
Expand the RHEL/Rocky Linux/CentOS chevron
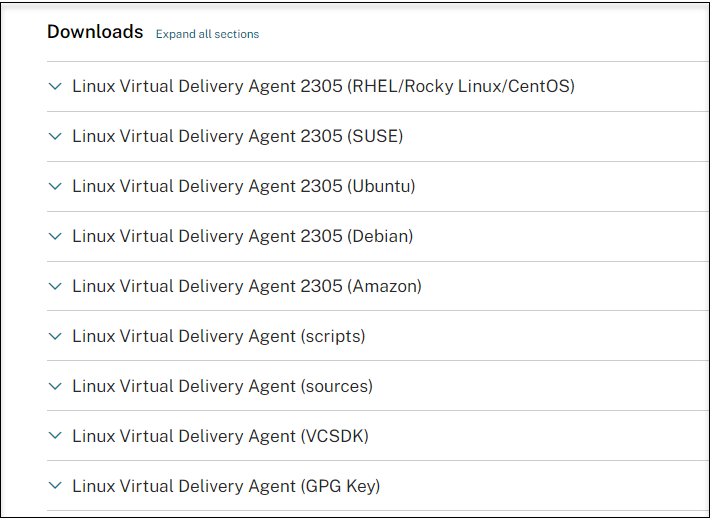click(55, 86)
